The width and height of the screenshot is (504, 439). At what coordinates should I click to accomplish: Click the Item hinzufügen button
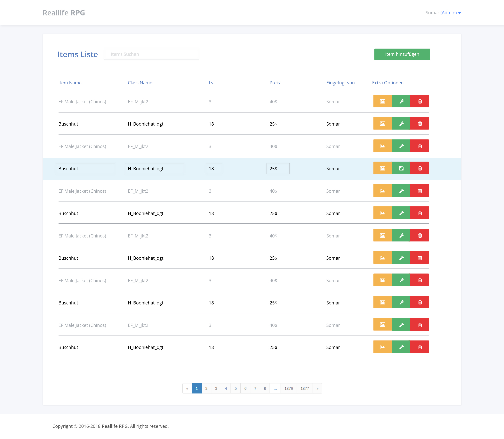(402, 54)
